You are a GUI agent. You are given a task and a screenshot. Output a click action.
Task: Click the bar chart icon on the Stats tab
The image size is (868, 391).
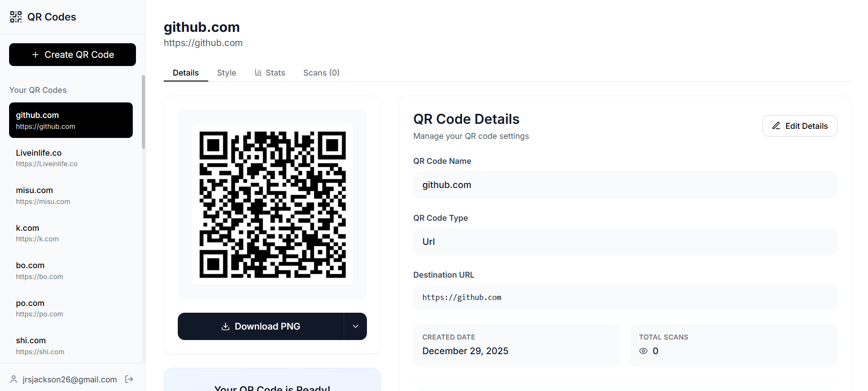[x=258, y=72]
